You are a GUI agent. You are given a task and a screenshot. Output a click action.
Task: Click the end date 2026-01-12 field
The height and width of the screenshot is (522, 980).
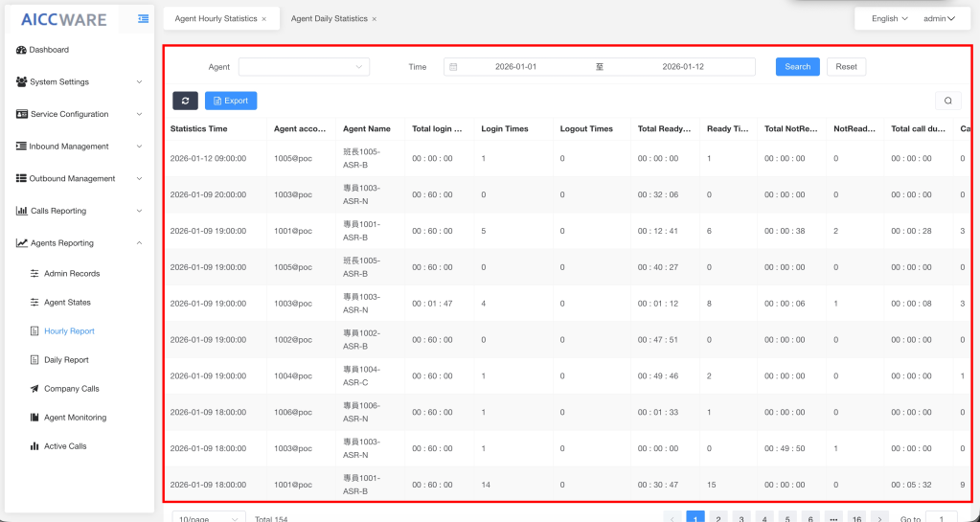(683, 67)
